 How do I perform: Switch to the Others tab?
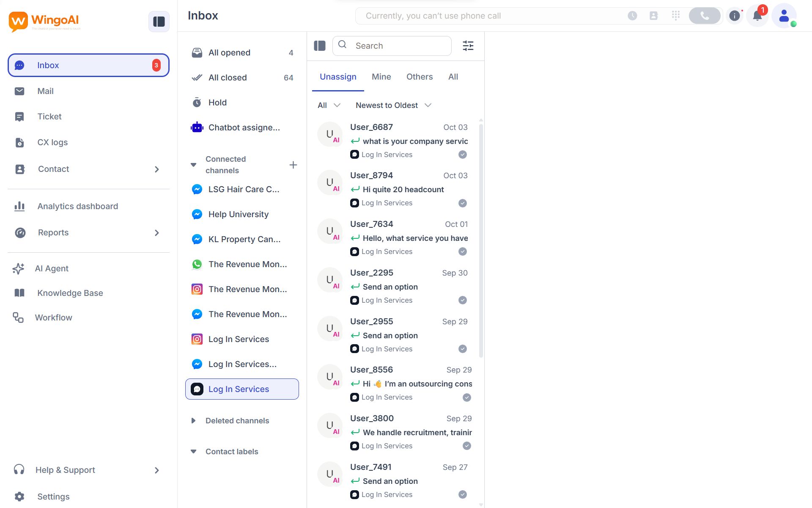tap(419, 77)
